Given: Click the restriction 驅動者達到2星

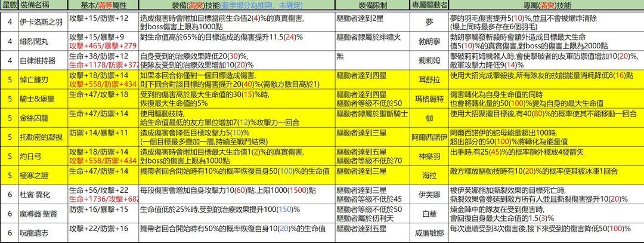Looking at the screenshot, I should (361, 18).
